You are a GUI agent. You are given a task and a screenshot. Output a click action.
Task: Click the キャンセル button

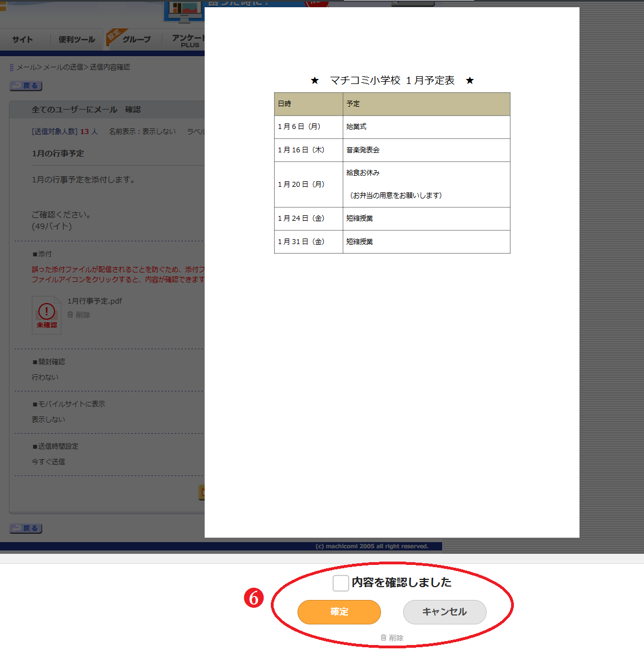(444, 612)
